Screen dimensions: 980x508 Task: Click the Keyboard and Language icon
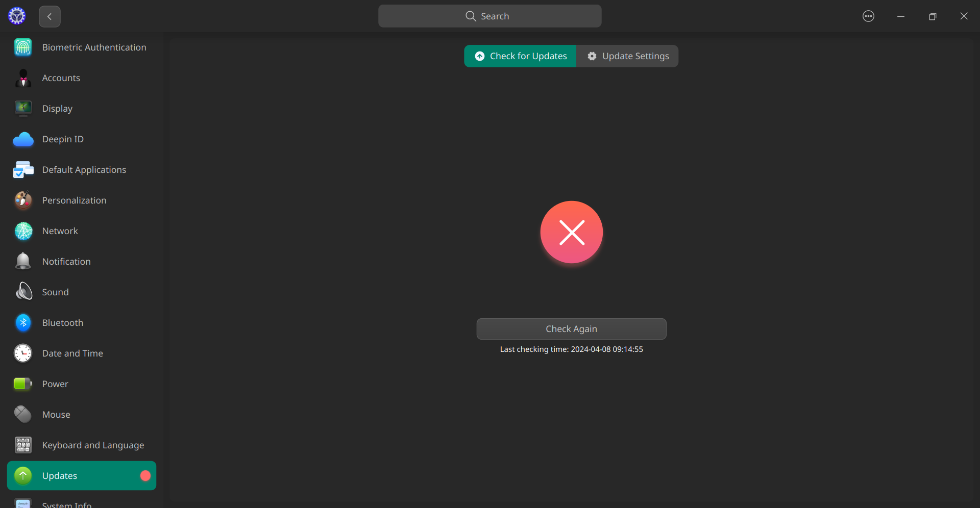point(23,445)
